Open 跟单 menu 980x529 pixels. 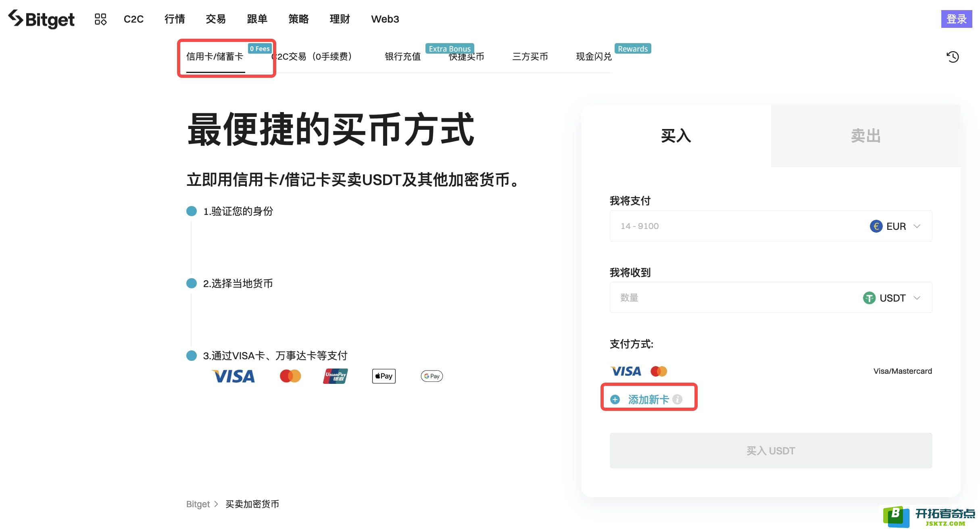point(257,19)
